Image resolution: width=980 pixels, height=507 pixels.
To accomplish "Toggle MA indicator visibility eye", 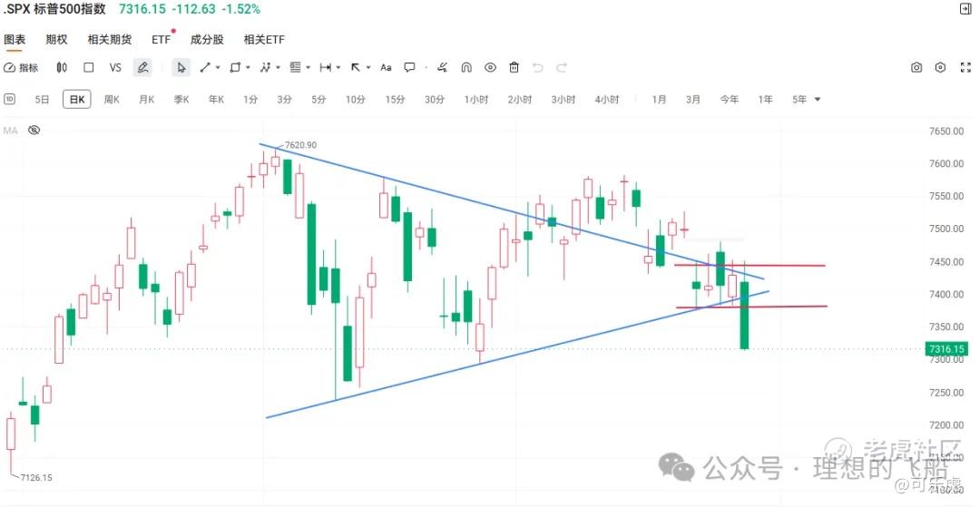I will point(34,131).
